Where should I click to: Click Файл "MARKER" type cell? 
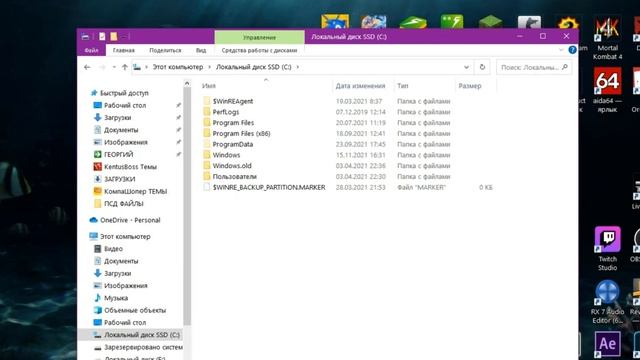(x=421, y=187)
